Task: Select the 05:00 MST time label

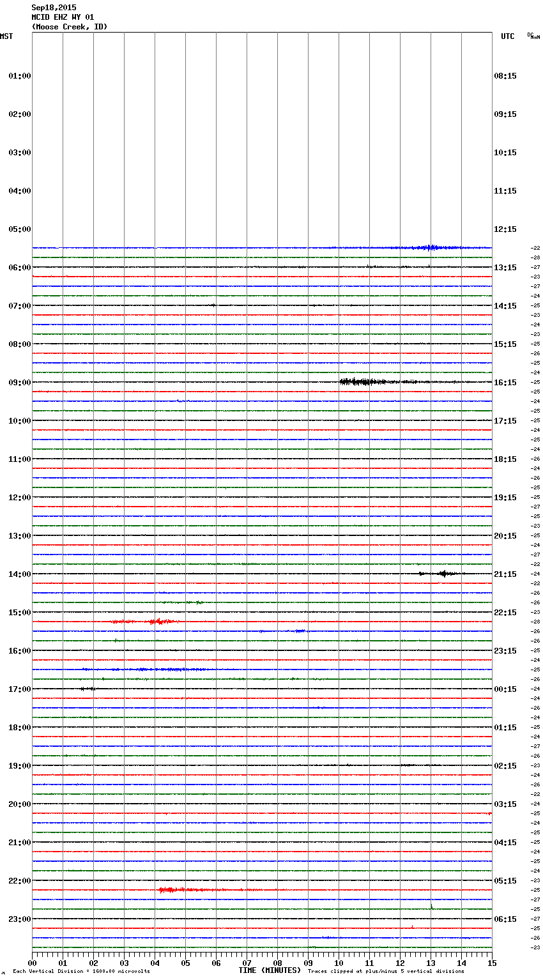Action: 20,229
